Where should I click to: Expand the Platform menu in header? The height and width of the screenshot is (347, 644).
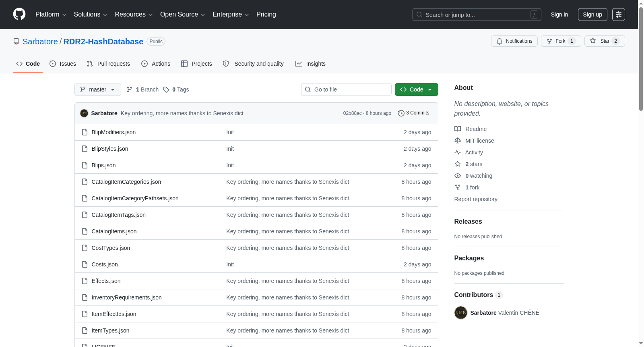tap(51, 15)
